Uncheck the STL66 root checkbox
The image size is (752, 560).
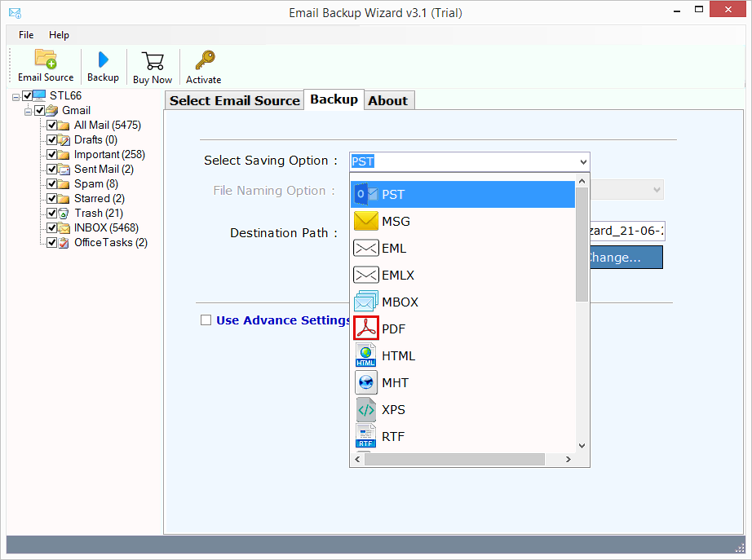[28, 95]
